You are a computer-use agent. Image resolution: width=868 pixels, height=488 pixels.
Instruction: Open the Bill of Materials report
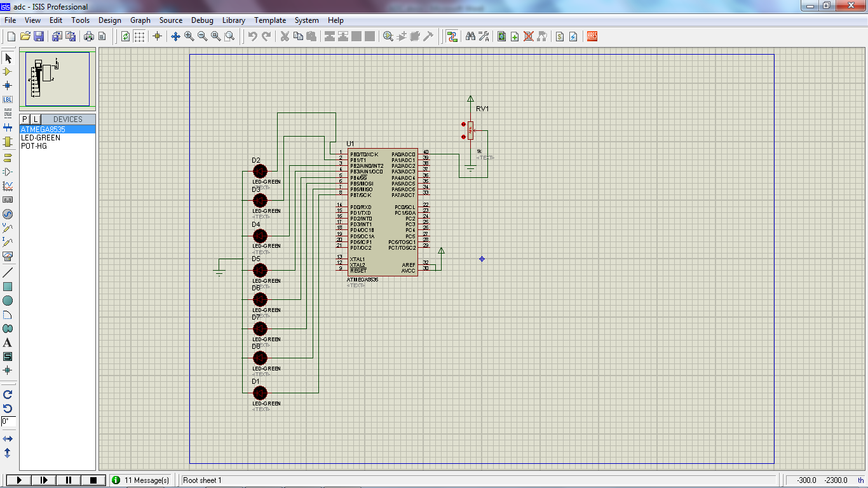pos(560,36)
